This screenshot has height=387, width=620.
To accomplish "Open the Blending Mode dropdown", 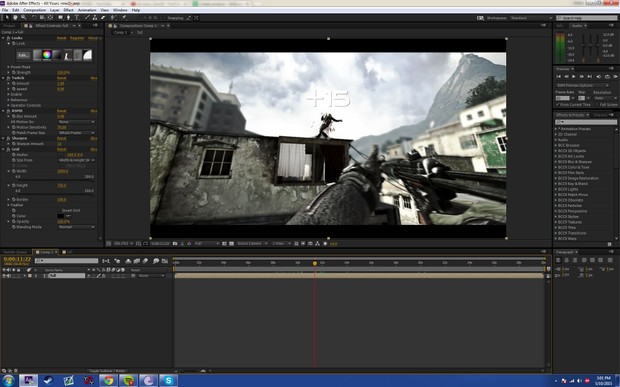I will (76, 227).
